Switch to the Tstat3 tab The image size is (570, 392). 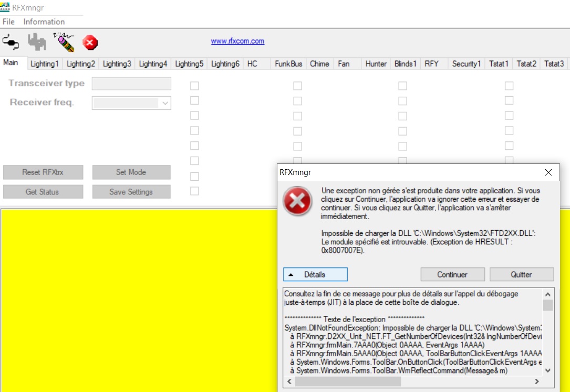554,64
